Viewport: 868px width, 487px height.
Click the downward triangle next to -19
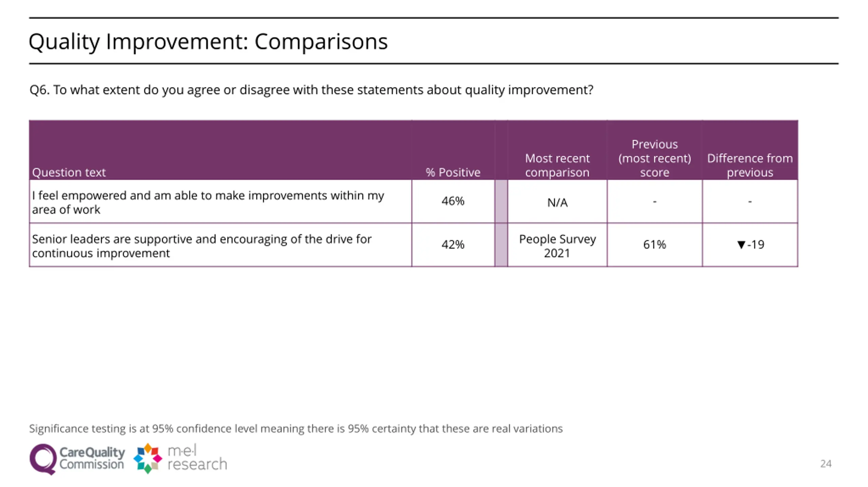741,245
